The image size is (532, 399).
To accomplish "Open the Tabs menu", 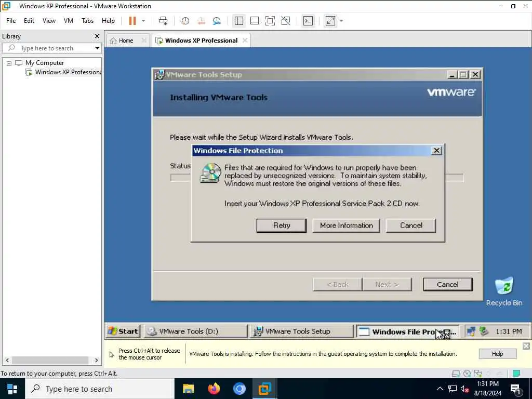I will (x=87, y=21).
